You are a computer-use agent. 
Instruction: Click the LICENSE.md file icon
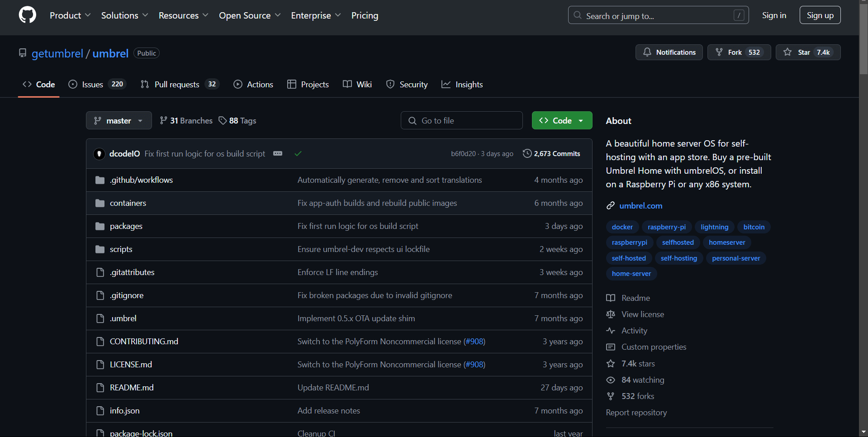[100, 365]
